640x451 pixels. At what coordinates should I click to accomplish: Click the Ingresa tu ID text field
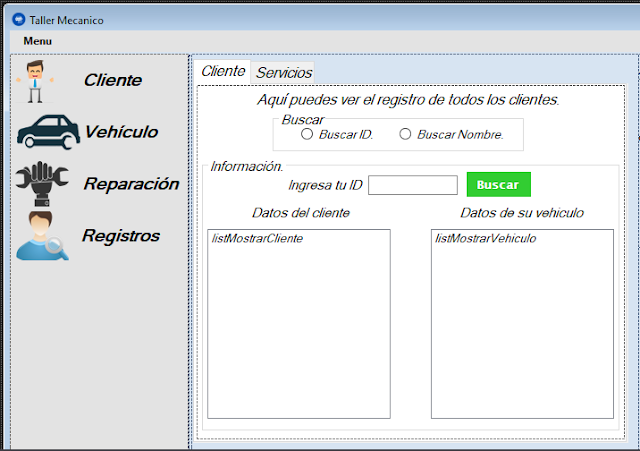point(413,185)
